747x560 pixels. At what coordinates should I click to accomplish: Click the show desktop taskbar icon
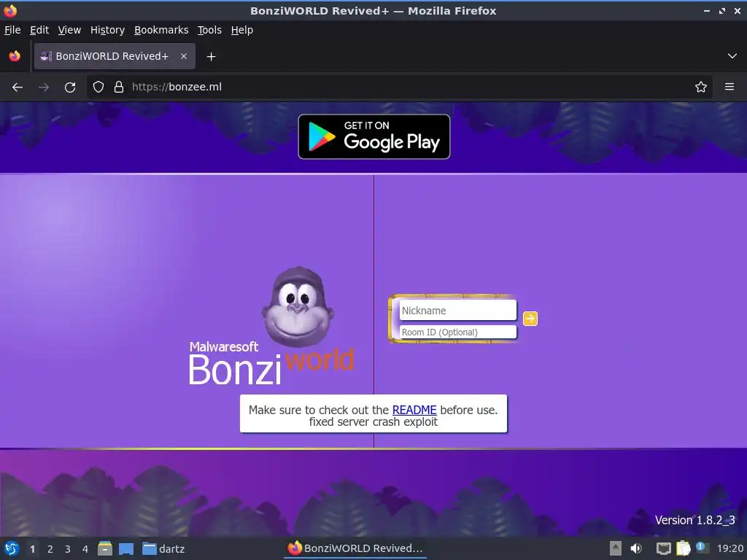[x=126, y=549]
